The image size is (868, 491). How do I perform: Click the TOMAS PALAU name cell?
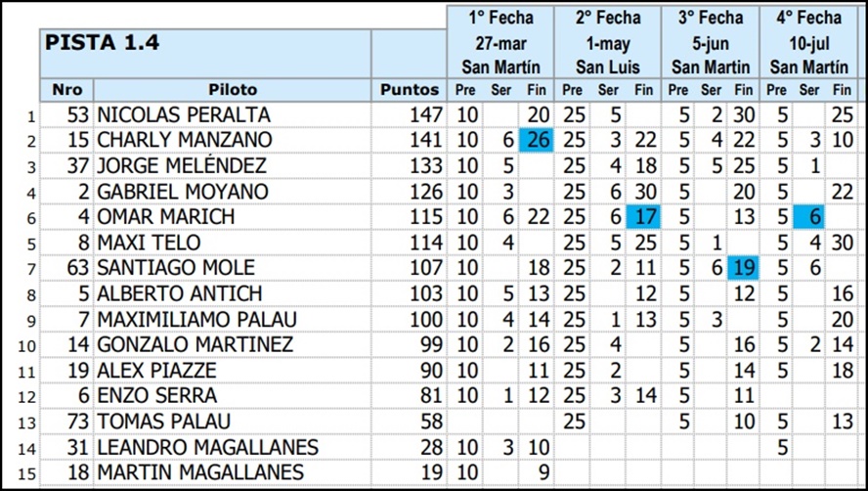(x=232, y=422)
